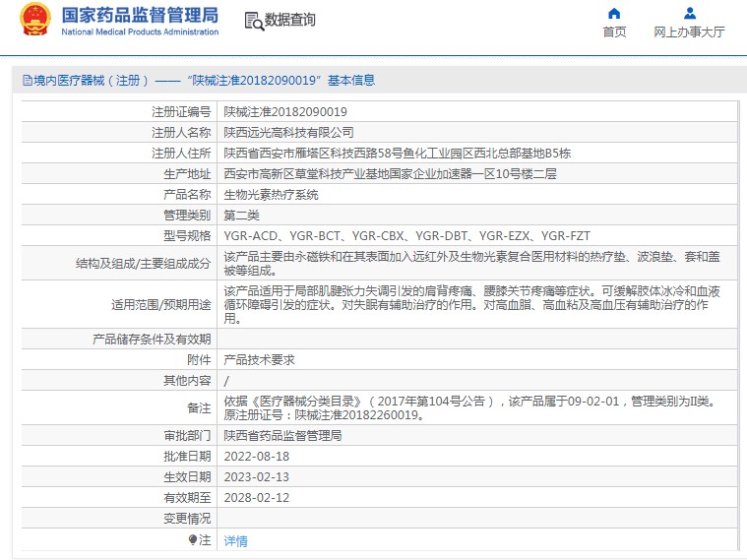The height and width of the screenshot is (560, 747).
Task: Click the bulb icon beside 注
Action: (x=193, y=539)
